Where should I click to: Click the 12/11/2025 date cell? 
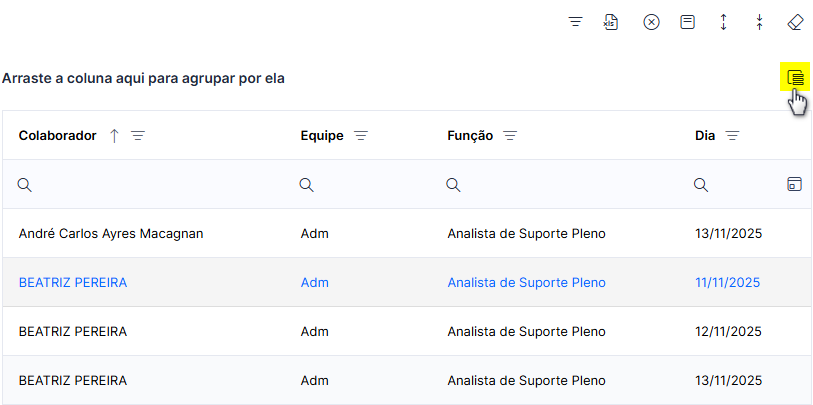tap(728, 331)
